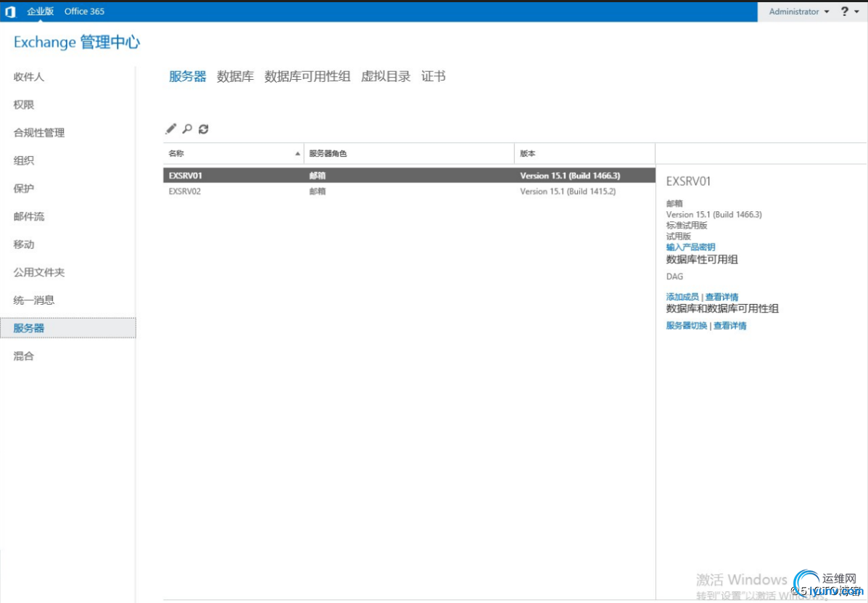The height and width of the screenshot is (603, 868).
Task: Go to 合规性管理 in the sidebar
Action: [x=39, y=133]
